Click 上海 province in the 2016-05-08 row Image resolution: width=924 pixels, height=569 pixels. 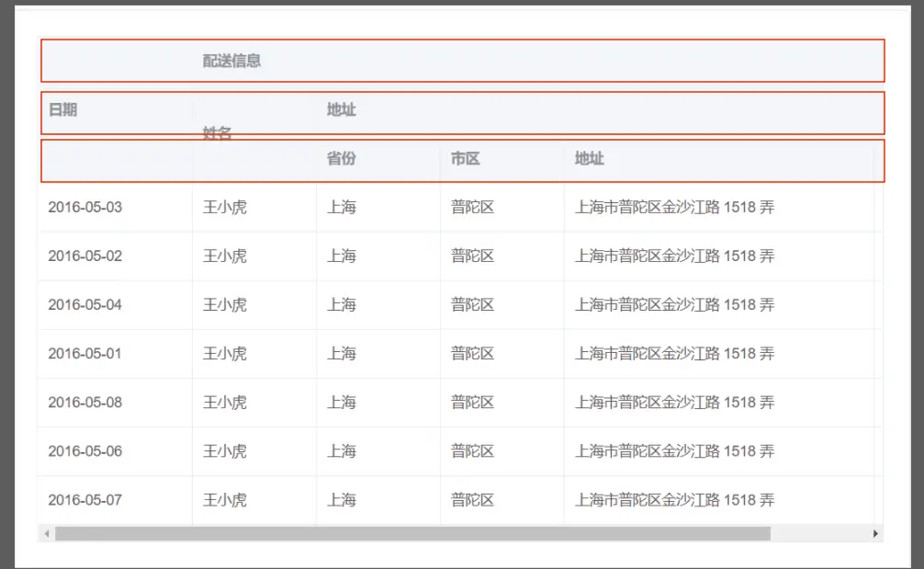click(x=342, y=403)
